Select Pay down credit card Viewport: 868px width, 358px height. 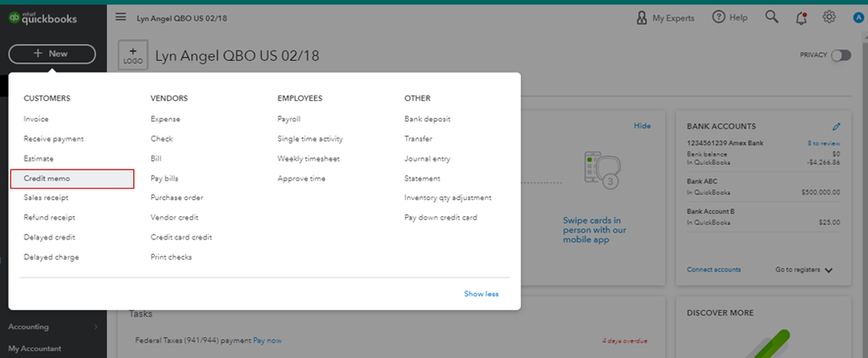pyautogui.click(x=441, y=217)
